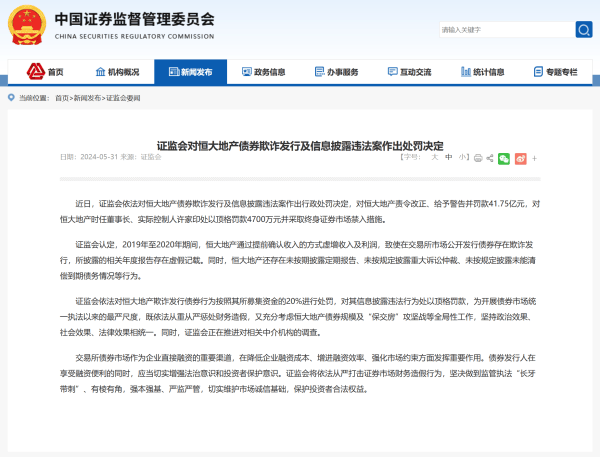This screenshot has height=457, width=600.
Task: Share the article via WeChat icon
Action: [504, 158]
